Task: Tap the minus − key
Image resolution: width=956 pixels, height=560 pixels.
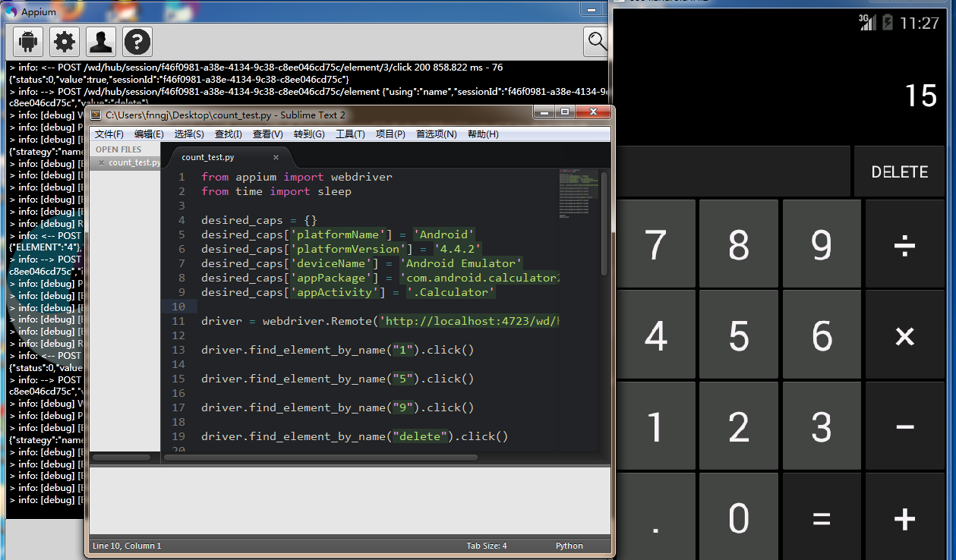Action: 904,426
